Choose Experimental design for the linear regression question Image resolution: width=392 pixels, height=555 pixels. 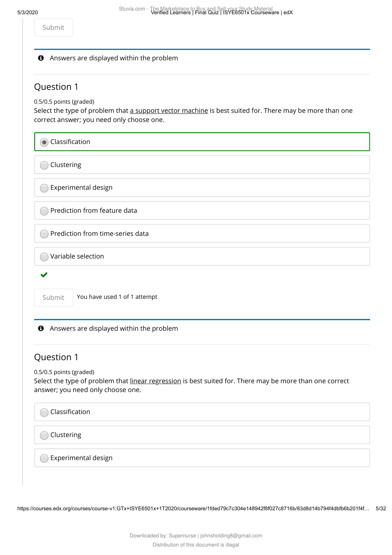pyautogui.click(x=44, y=458)
